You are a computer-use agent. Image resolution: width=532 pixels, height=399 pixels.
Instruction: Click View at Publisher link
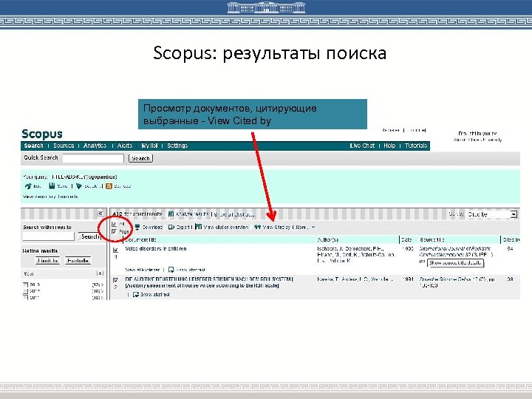coord(142,270)
